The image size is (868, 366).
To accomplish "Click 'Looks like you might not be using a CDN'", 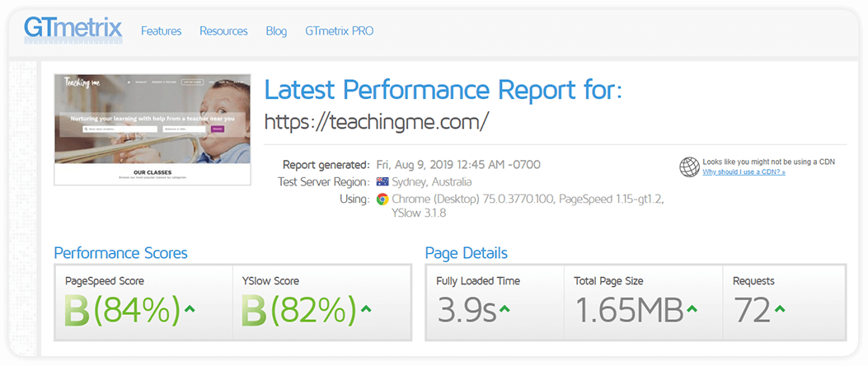I will pyautogui.click(x=768, y=162).
